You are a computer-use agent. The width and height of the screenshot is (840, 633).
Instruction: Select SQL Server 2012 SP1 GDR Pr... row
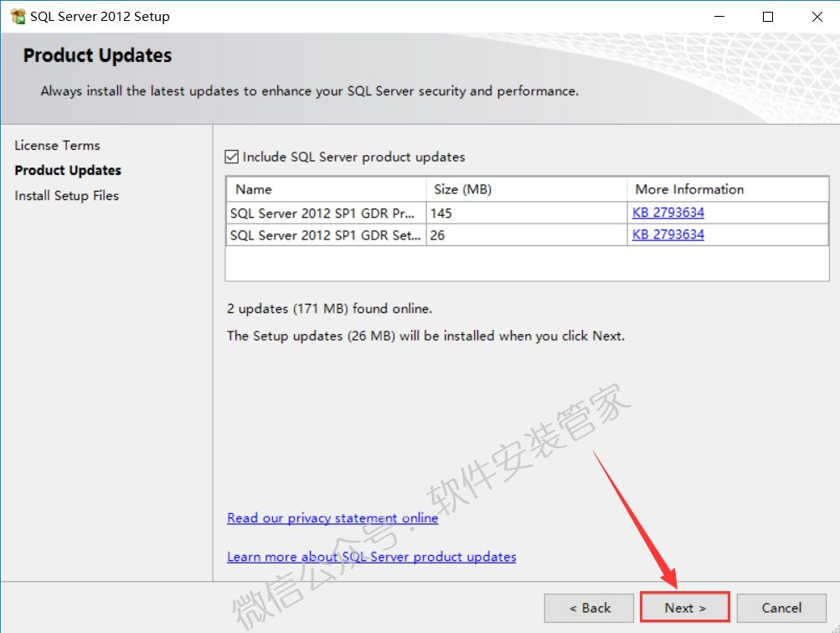527,213
